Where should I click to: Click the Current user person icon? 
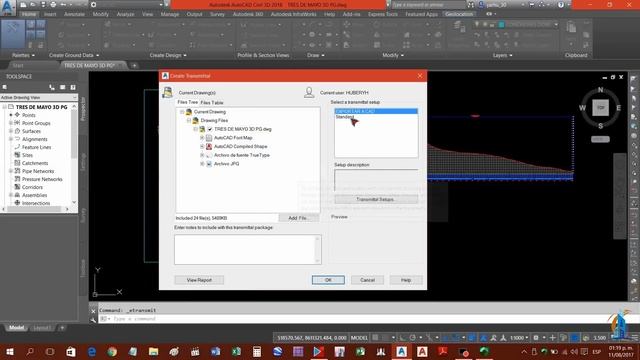click(309, 93)
